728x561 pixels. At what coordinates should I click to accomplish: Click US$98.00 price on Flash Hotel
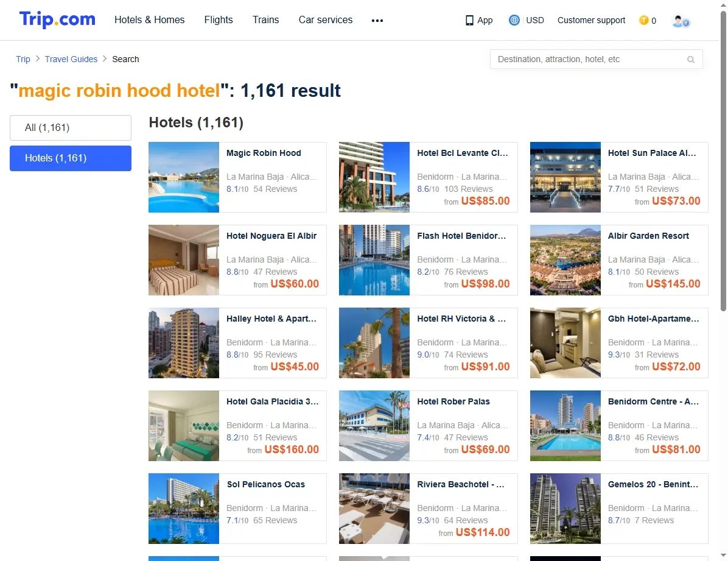click(x=485, y=283)
